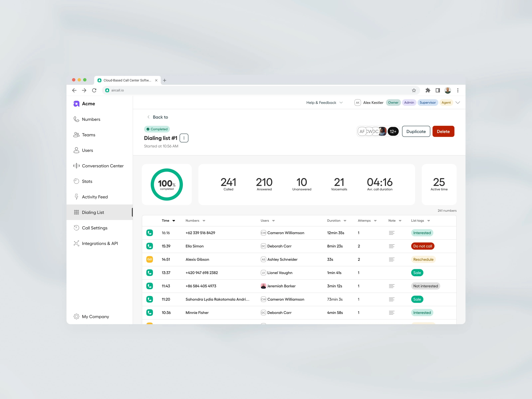The image size is (532, 399).
Task: Open the browser side panel icon
Action: (437, 90)
